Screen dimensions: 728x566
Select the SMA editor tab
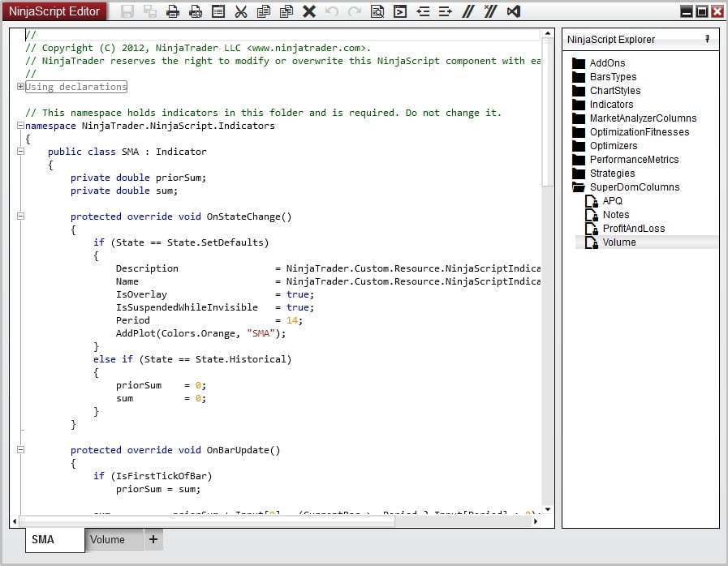point(44,539)
